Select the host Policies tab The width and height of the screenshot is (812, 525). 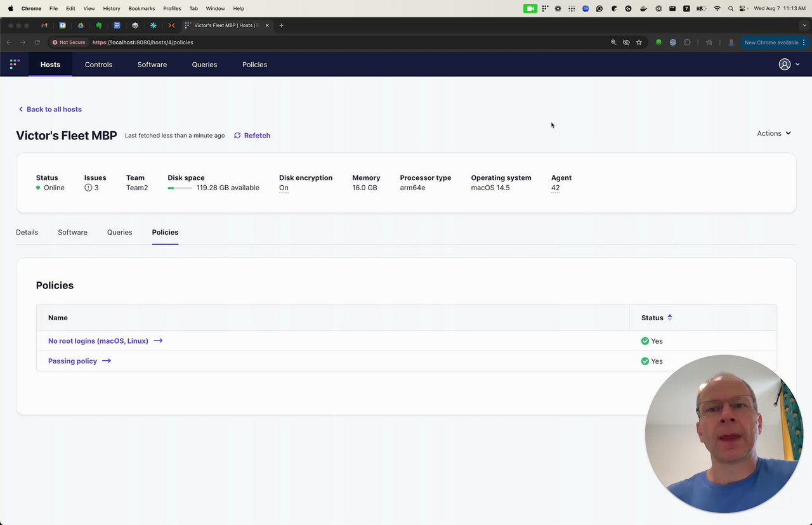click(165, 232)
